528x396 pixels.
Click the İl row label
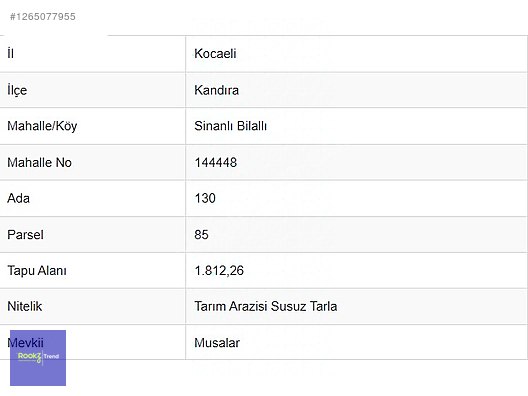(10, 54)
